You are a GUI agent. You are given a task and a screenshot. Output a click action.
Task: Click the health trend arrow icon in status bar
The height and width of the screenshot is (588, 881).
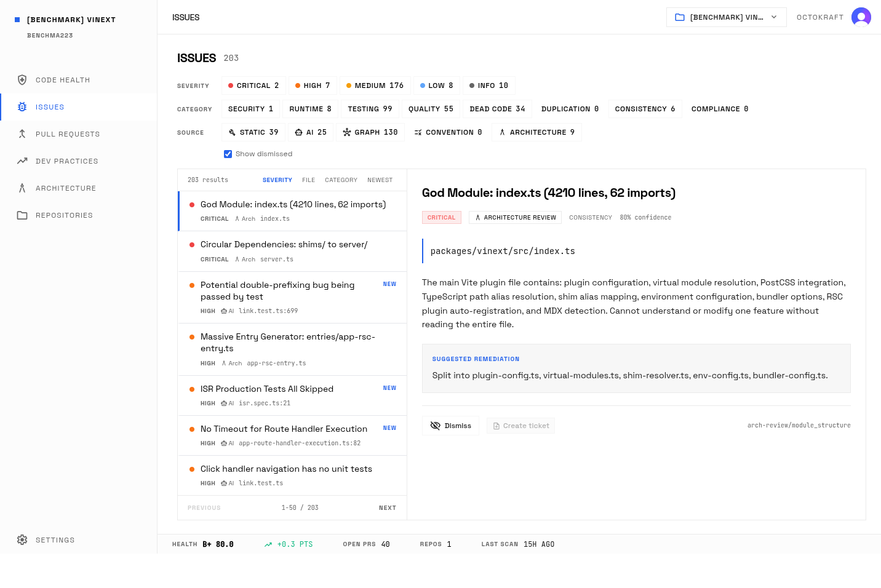(268, 544)
